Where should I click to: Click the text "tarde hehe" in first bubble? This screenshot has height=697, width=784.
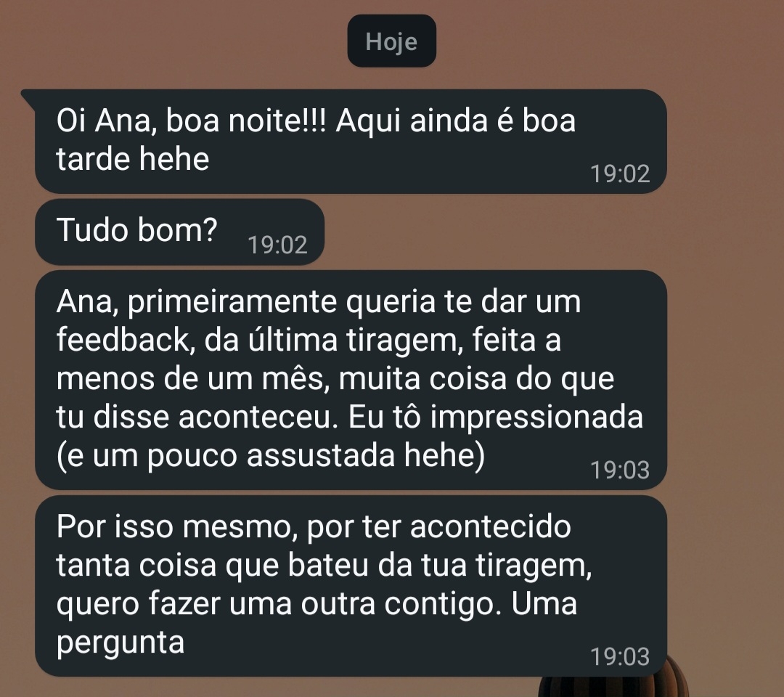click(133, 159)
